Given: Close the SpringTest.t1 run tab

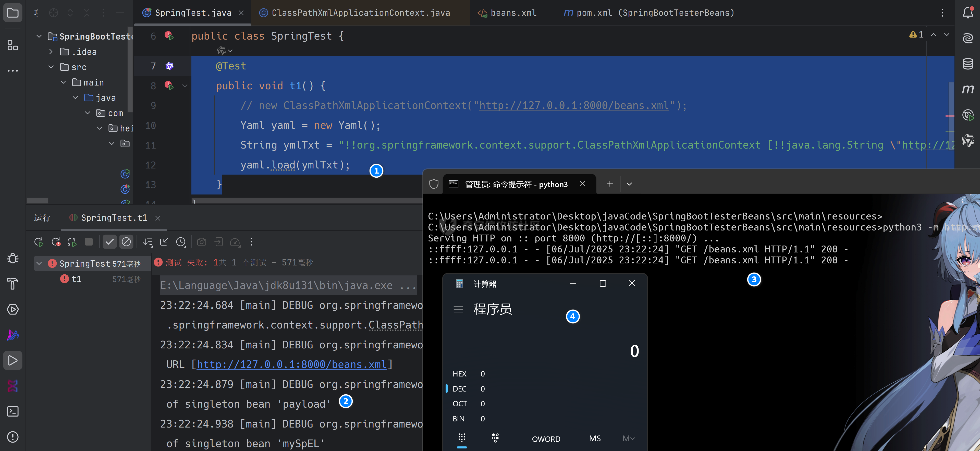Looking at the screenshot, I should (x=157, y=218).
